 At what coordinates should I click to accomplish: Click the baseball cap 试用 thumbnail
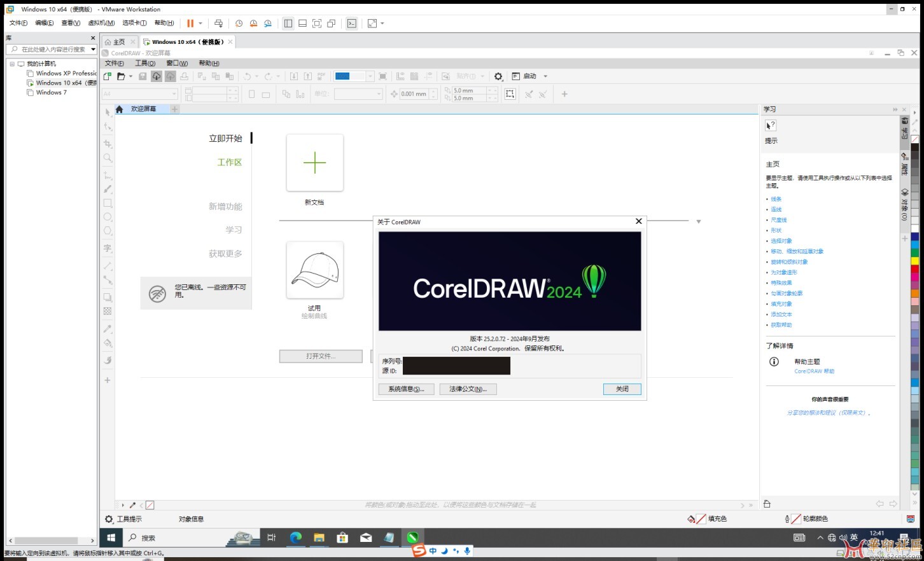click(315, 270)
